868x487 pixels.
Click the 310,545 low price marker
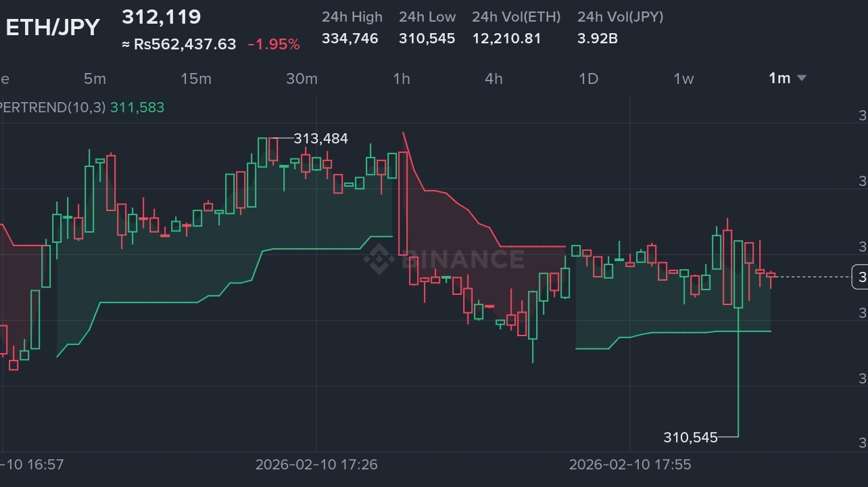tap(690, 438)
